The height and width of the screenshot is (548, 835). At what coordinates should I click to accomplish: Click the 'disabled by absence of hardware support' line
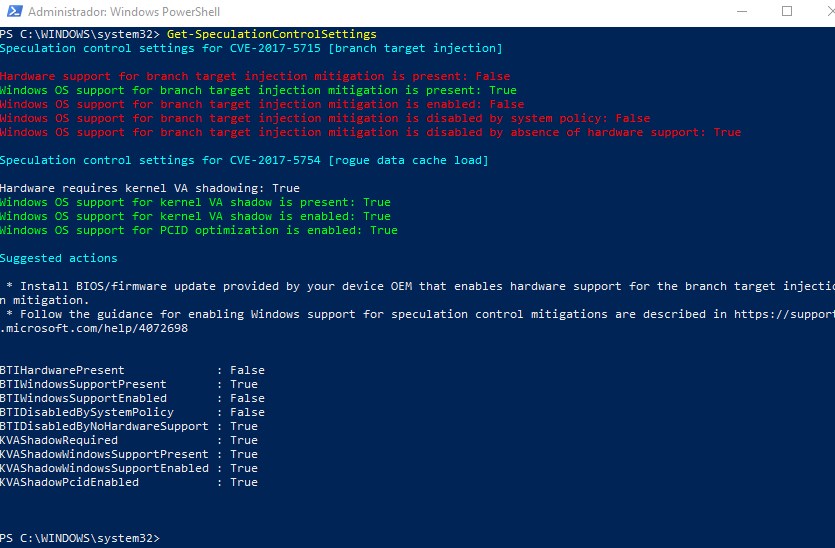(x=371, y=132)
